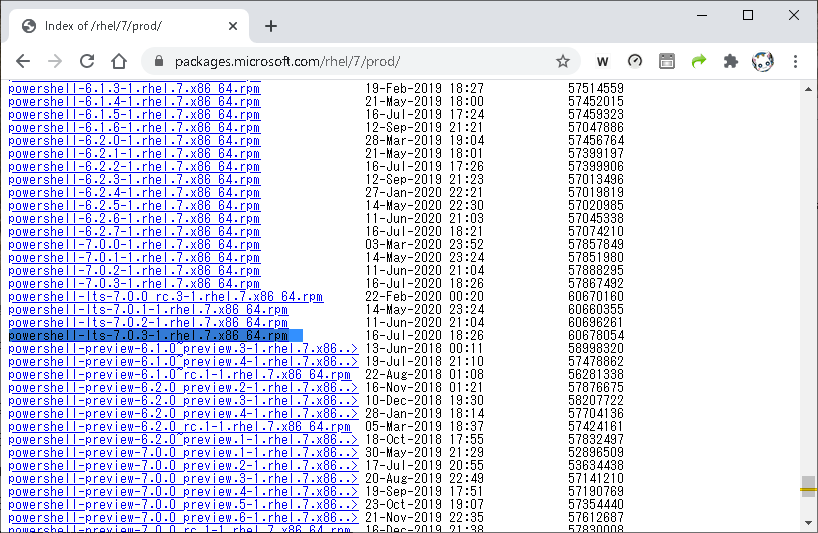The image size is (818, 533).
Task: Open powershell-preview-7.0.0_preview.6-1 link
Action: pyautogui.click(x=183, y=518)
